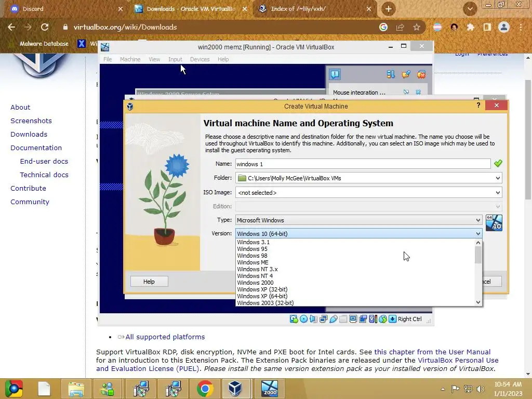Select Windows 3.1 from version list

coord(355,242)
